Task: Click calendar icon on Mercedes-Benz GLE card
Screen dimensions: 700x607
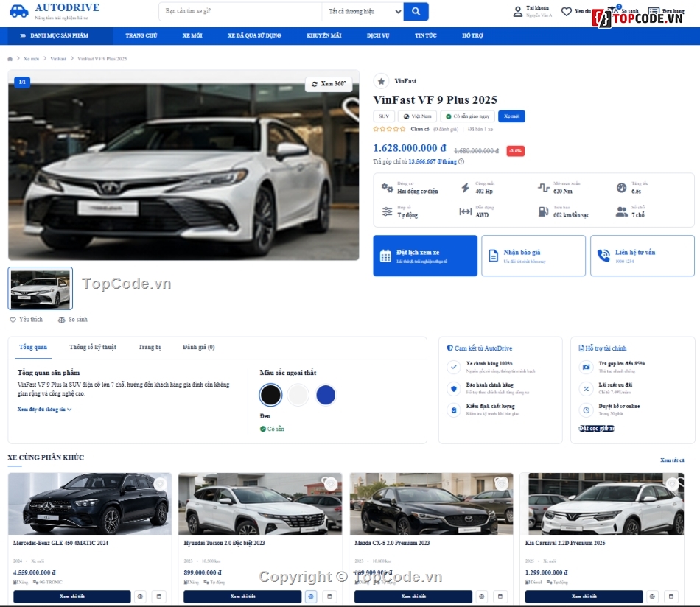Action: 159,596
